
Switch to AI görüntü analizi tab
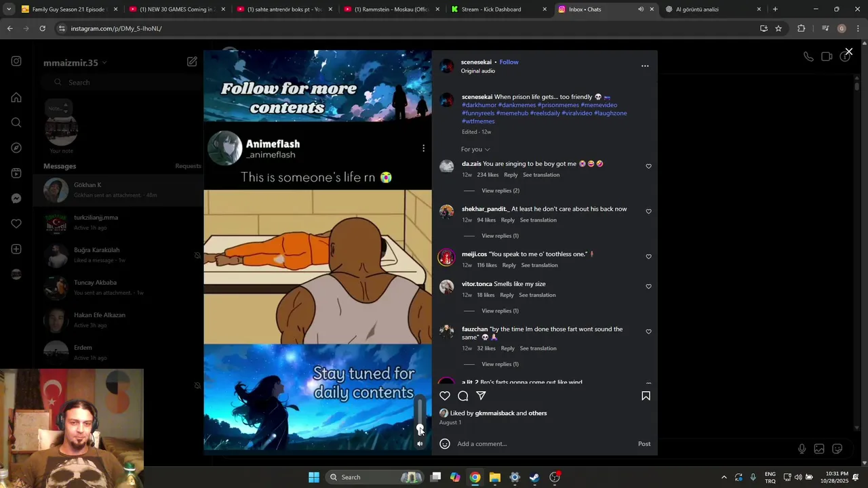pos(714,9)
